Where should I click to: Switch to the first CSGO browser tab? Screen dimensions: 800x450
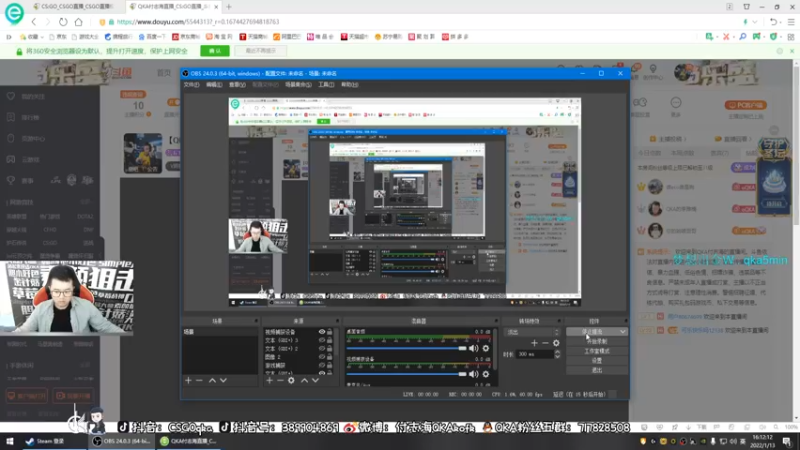[72, 7]
